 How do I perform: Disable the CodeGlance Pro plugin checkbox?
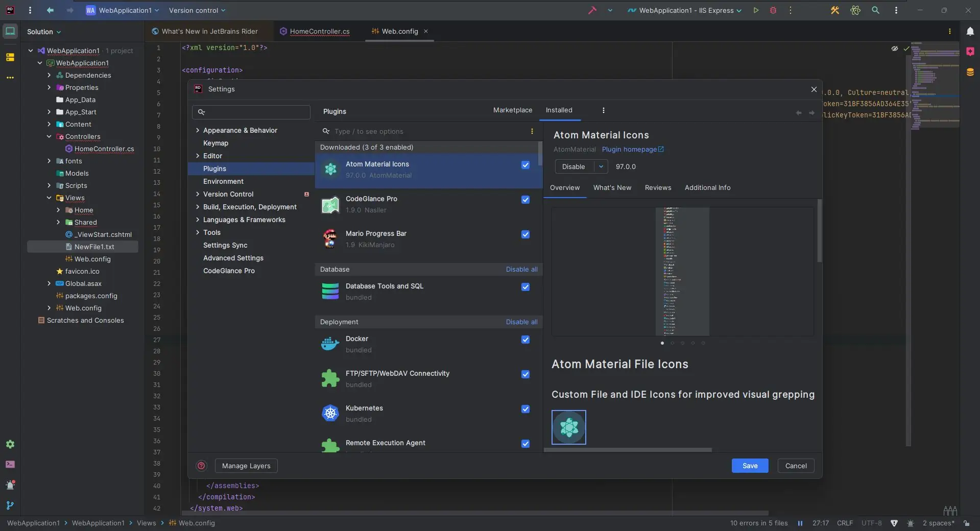[525, 200]
